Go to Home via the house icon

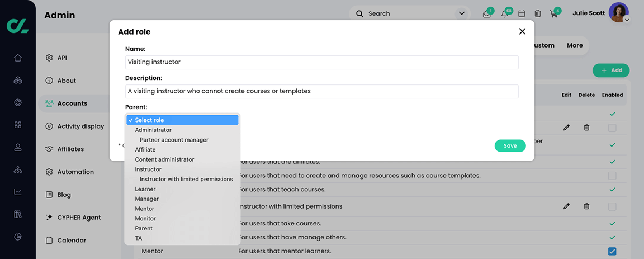[18, 58]
